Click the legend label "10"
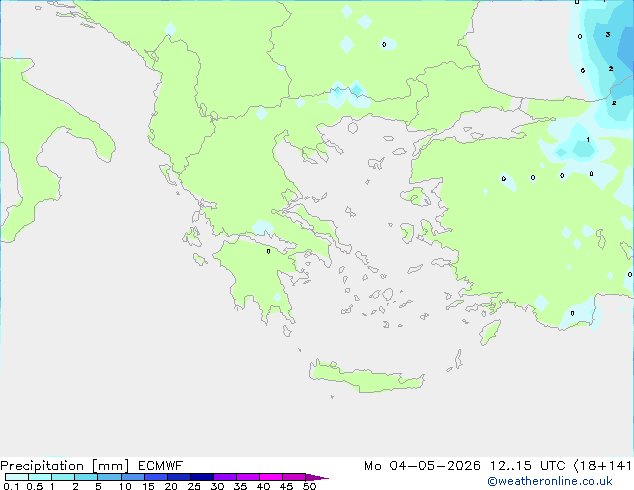This screenshot has width=634, height=490. pyautogui.click(x=125, y=486)
